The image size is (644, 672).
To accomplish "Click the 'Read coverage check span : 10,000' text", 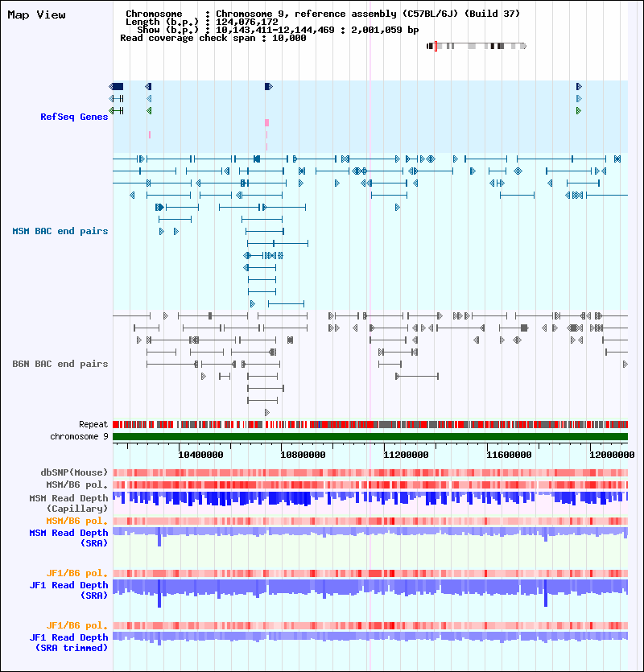I will [x=213, y=38].
